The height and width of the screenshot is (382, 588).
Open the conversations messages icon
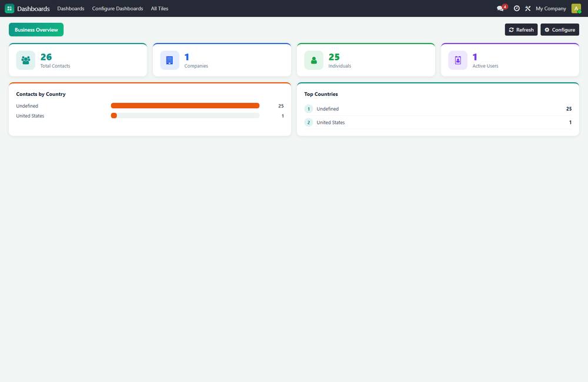tap(500, 8)
